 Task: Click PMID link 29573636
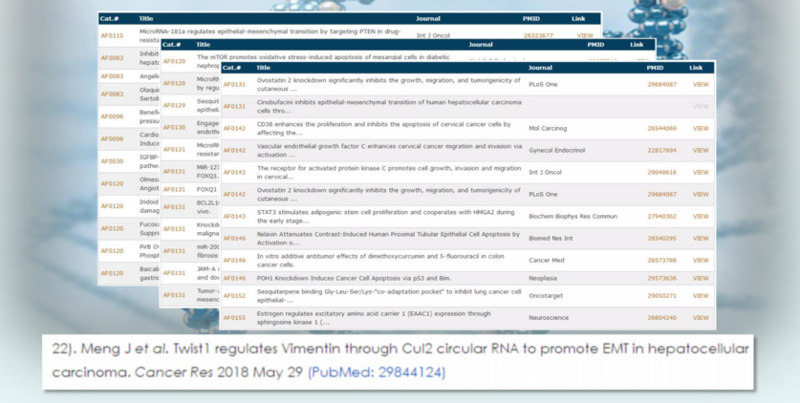coord(661,278)
